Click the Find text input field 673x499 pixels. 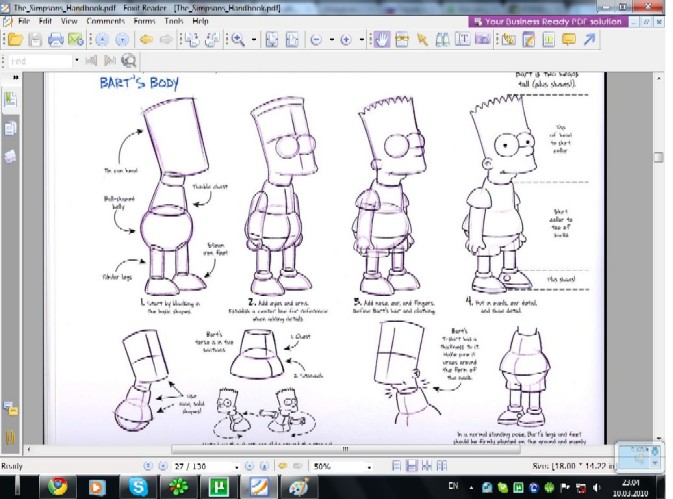tap(40, 61)
